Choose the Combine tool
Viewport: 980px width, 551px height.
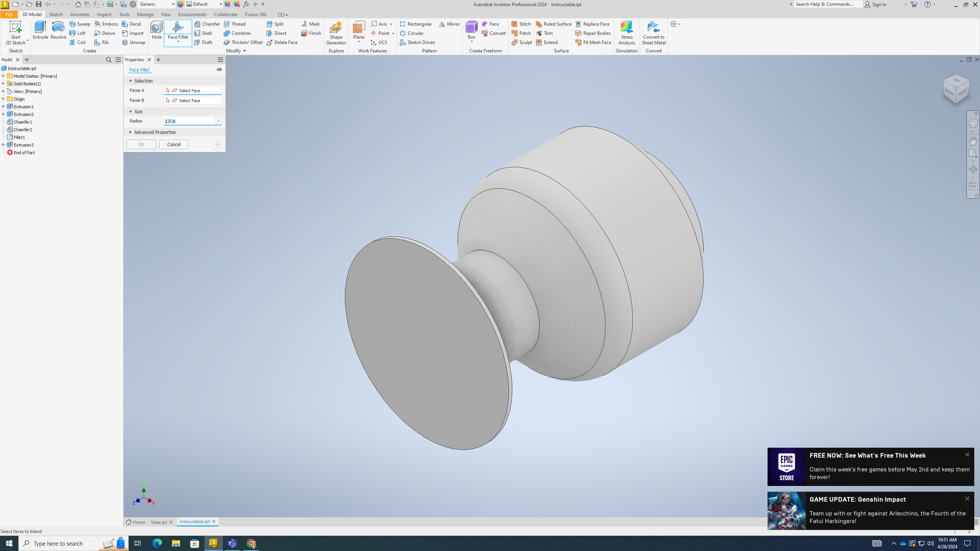pyautogui.click(x=237, y=33)
